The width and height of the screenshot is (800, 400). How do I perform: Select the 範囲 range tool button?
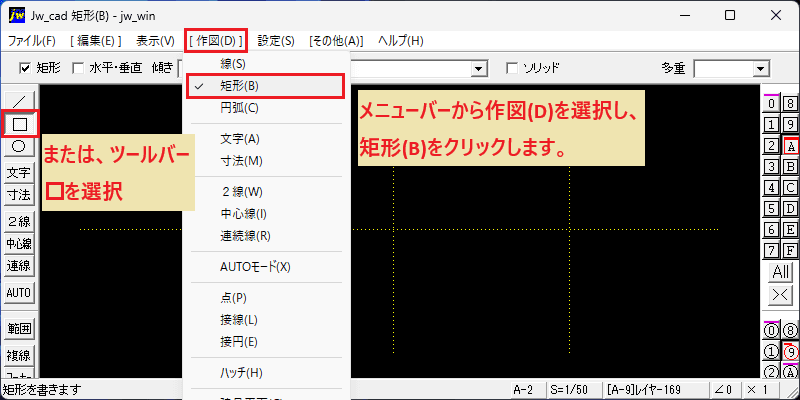19,329
